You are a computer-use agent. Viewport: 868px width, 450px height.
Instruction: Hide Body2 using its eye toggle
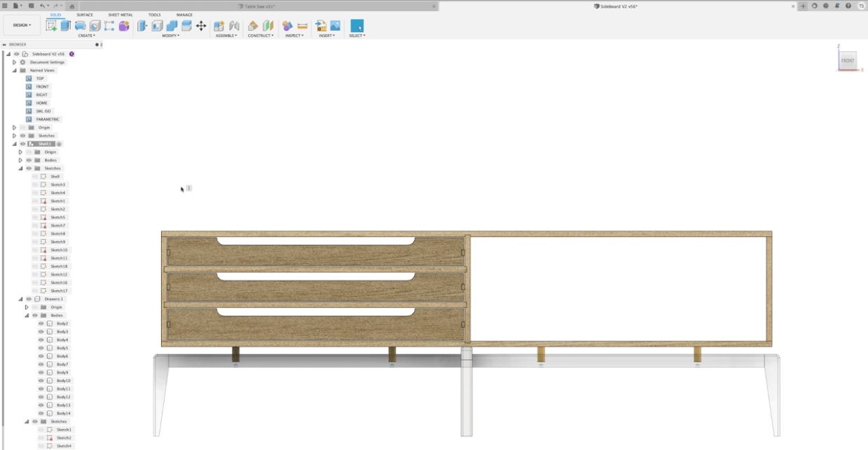click(41, 325)
